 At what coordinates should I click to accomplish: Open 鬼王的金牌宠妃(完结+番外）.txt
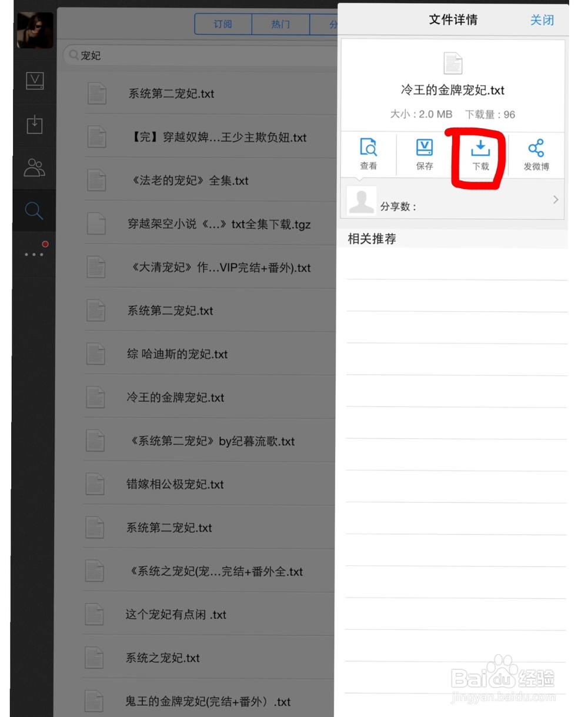coord(209,702)
